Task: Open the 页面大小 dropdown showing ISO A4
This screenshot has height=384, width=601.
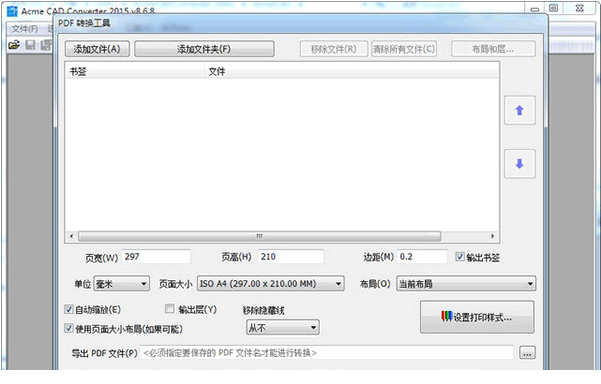Action: tap(271, 284)
